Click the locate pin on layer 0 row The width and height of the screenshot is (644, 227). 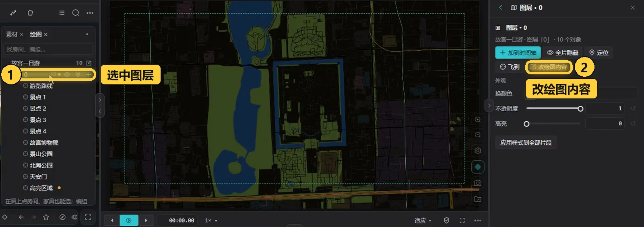coord(78,75)
